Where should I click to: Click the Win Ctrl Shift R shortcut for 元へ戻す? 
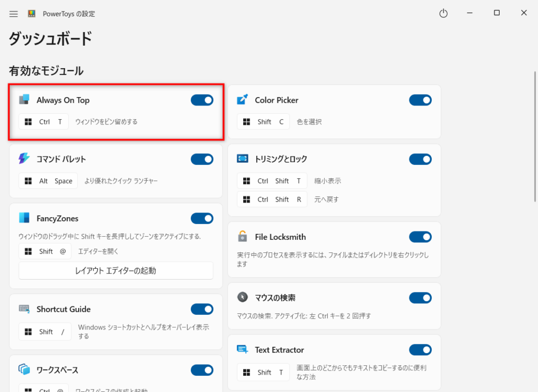272,199
